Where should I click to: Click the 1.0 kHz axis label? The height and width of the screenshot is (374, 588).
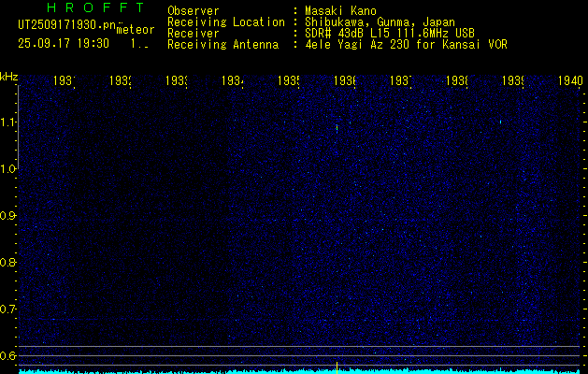pyautogui.click(x=8, y=169)
